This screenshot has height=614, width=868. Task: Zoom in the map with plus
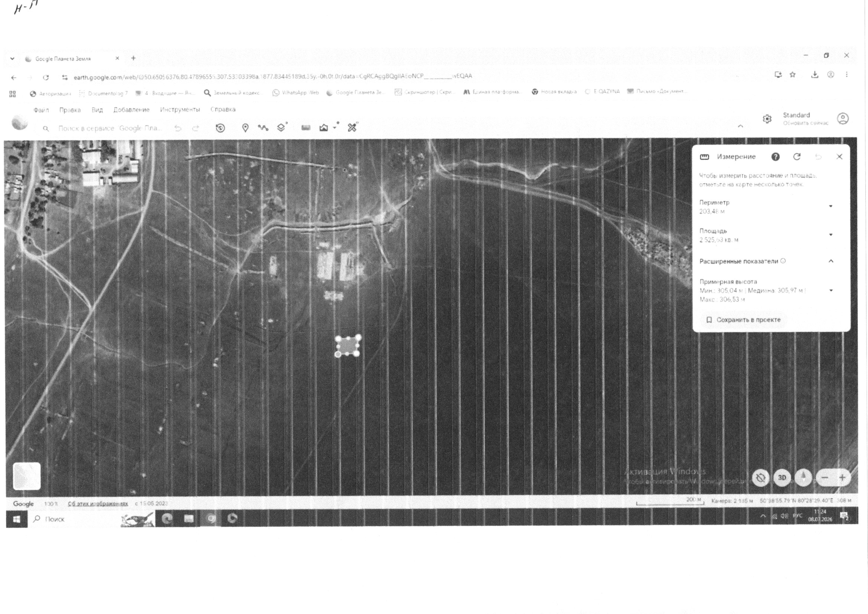tap(842, 477)
